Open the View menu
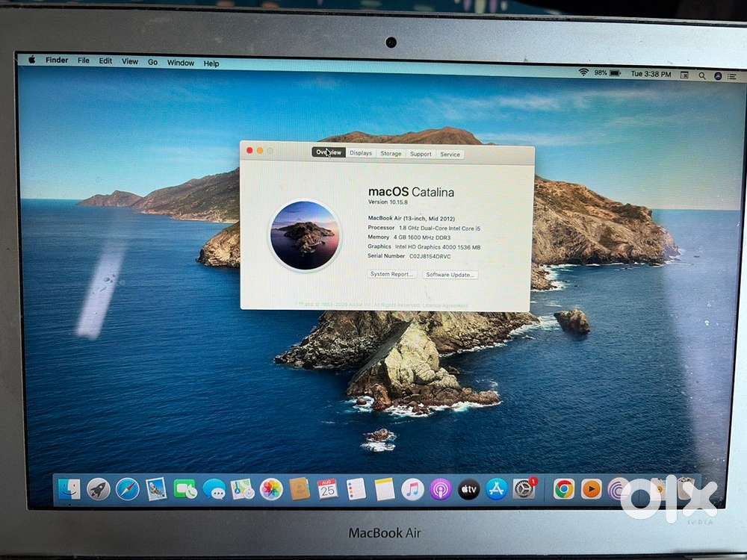Image resolution: width=747 pixels, height=560 pixels. point(129,61)
